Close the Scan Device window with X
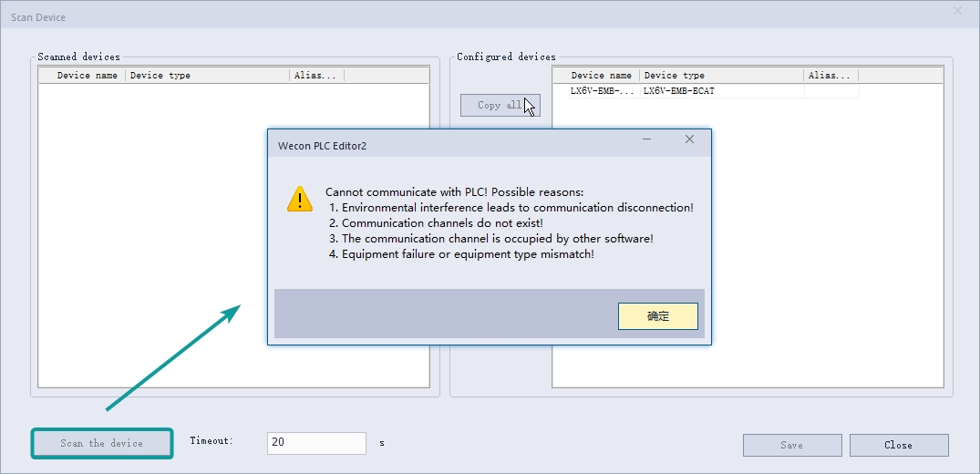Screen dimensions: 980x474 click(x=957, y=11)
